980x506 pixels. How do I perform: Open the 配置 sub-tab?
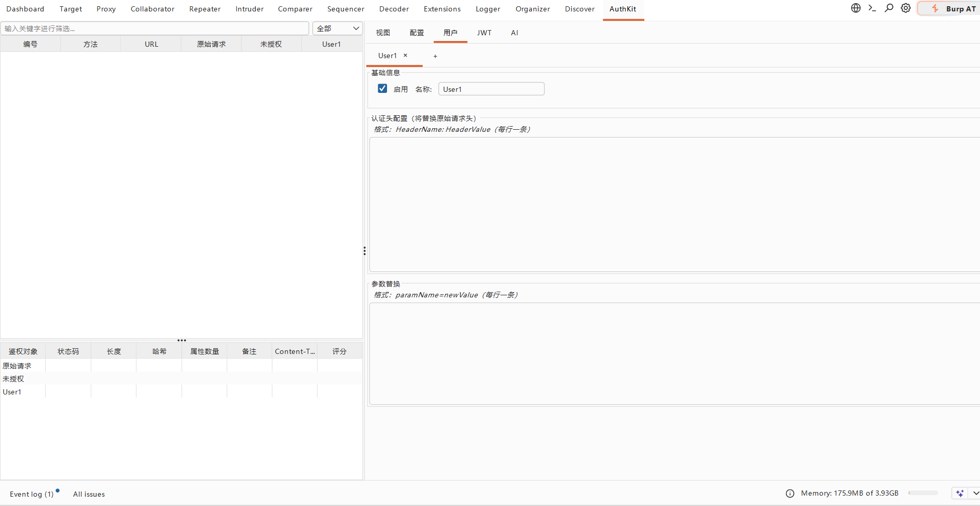tap(417, 33)
